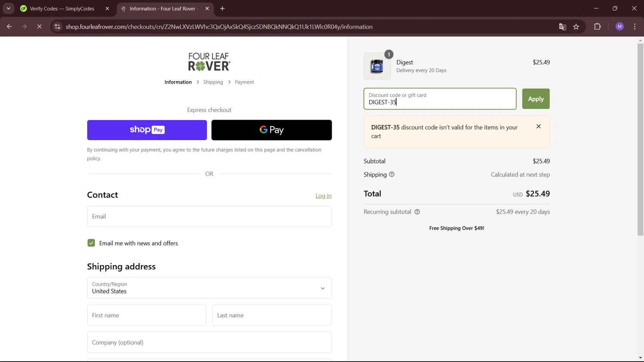The width and height of the screenshot is (644, 362).
Task: Click the scrollbar down arrow
Action: [x=640, y=358]
